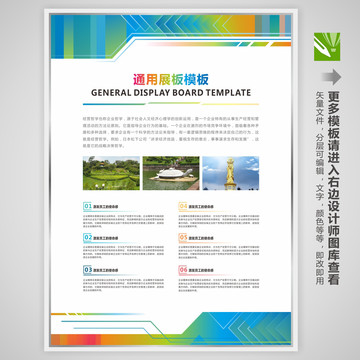Click the 02 numbered section badge
The width and height of the screenshot is (360, 360).
(x=88, y=237)
